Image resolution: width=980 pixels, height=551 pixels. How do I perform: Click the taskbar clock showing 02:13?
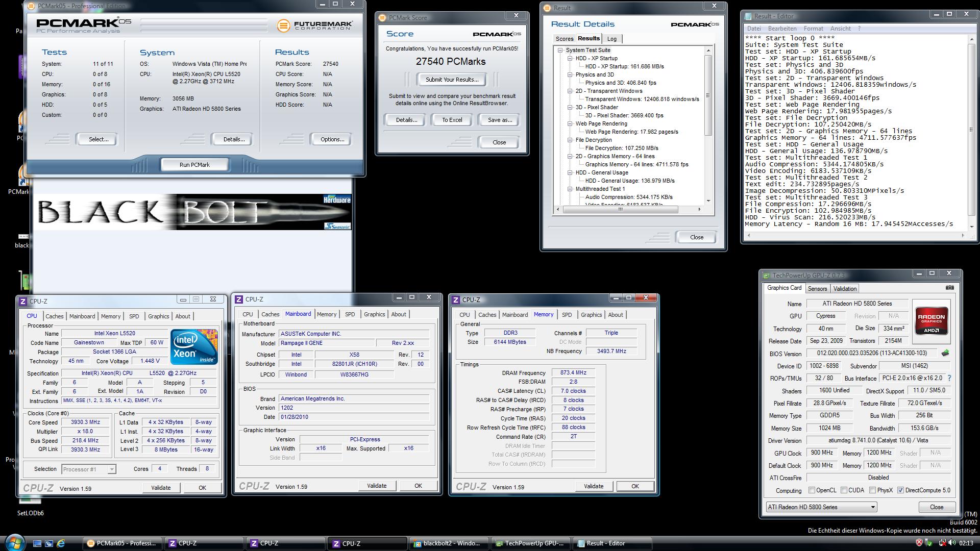[966, 543]
